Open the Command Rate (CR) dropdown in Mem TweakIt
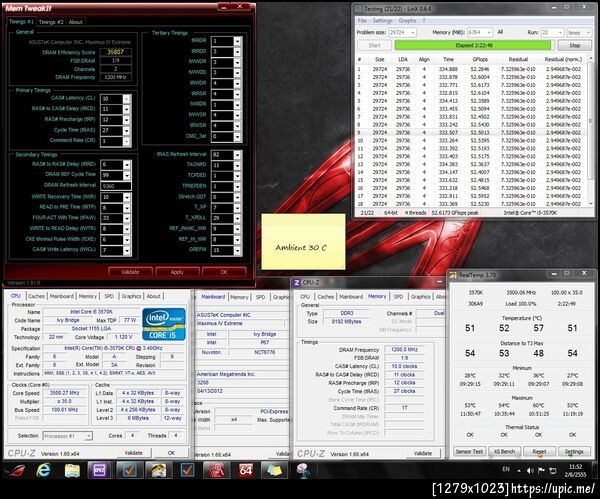The height and width of the screenshot is (499, 600). coord(126,141)
